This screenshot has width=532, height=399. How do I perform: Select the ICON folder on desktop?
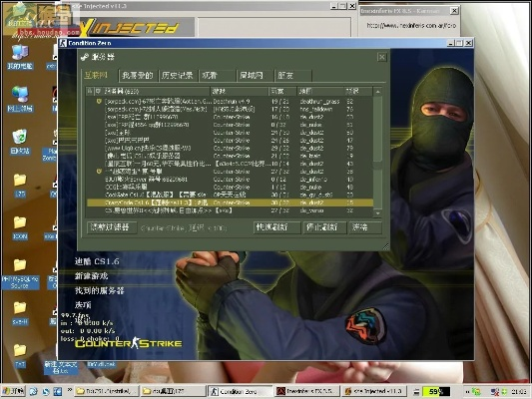point(20,227)
